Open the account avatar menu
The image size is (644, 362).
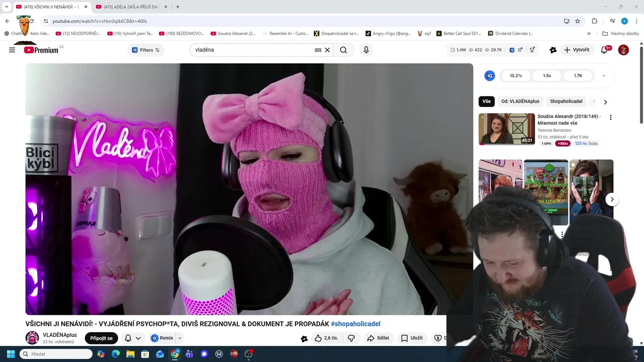point(623,50)
